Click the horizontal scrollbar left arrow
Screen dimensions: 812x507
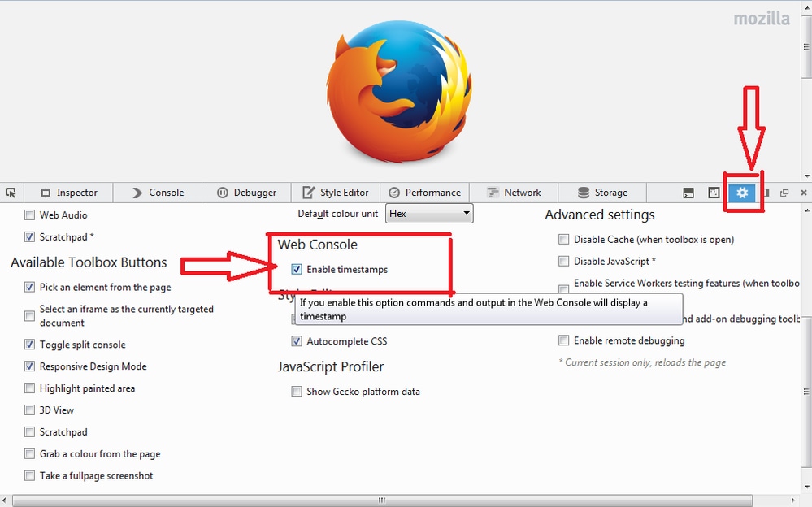tap(6, 500)
